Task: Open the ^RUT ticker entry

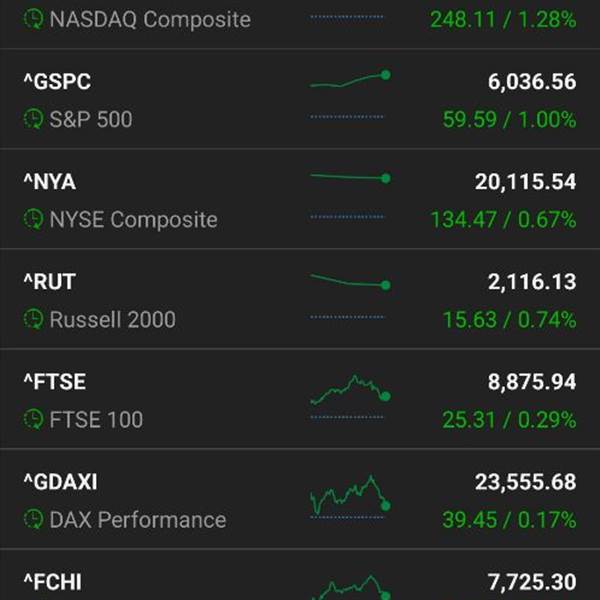Action: pyautogui.click(x=50, y=282)
